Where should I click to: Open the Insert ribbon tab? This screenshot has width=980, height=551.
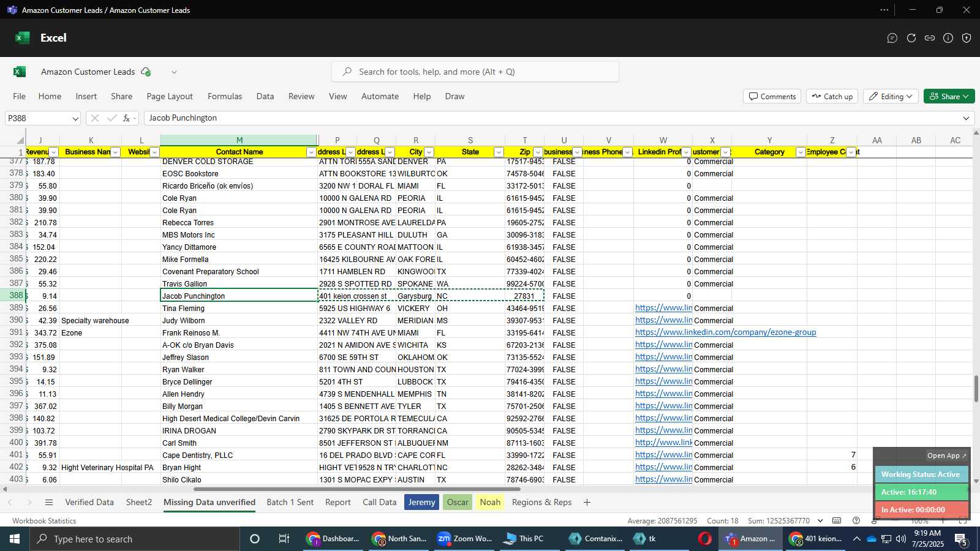coord(86,96)
